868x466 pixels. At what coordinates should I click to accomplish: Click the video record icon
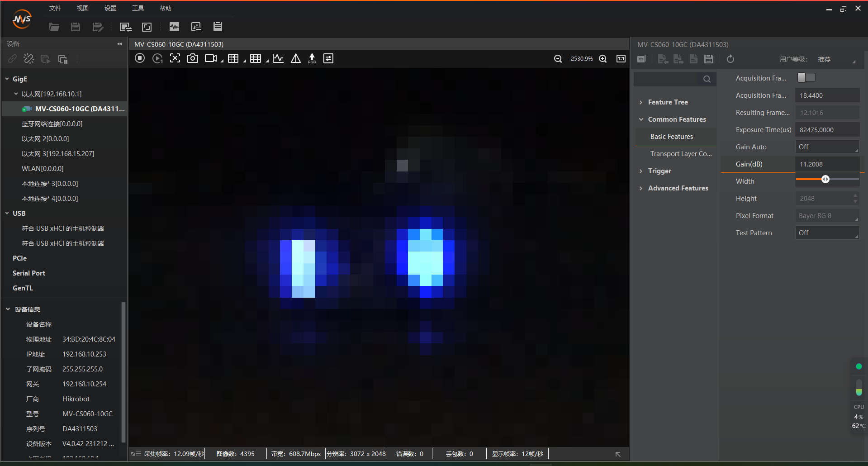211,58
